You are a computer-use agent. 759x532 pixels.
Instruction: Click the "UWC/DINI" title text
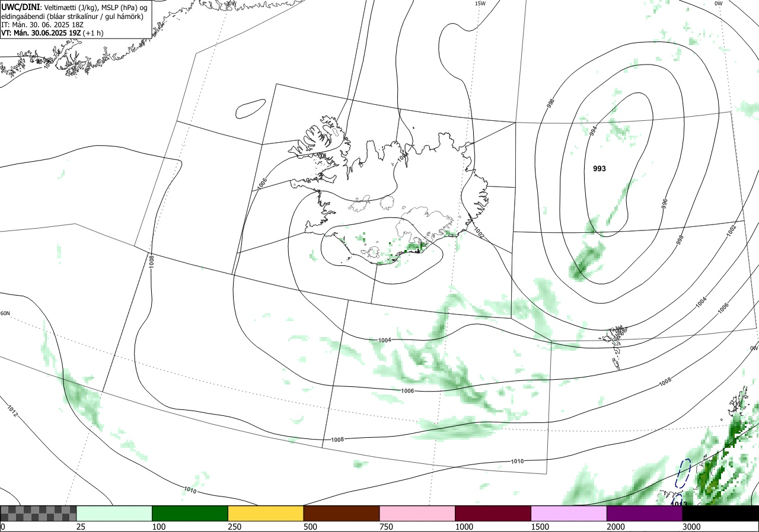(20, 7)
